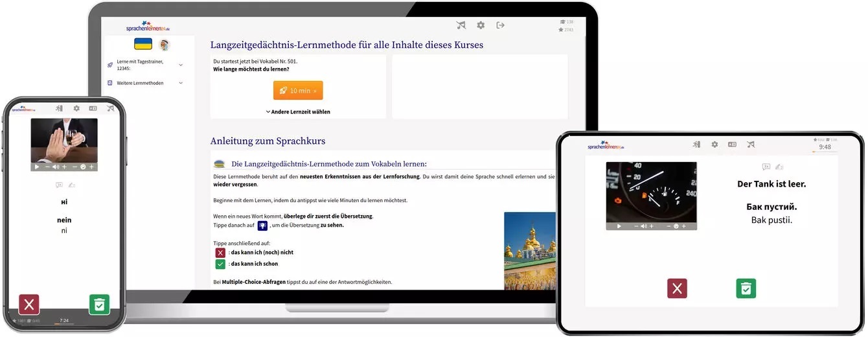Expand 'Lerne mit Tagestrainer' section
868x337 pixels.
click(x=145, y=65)
